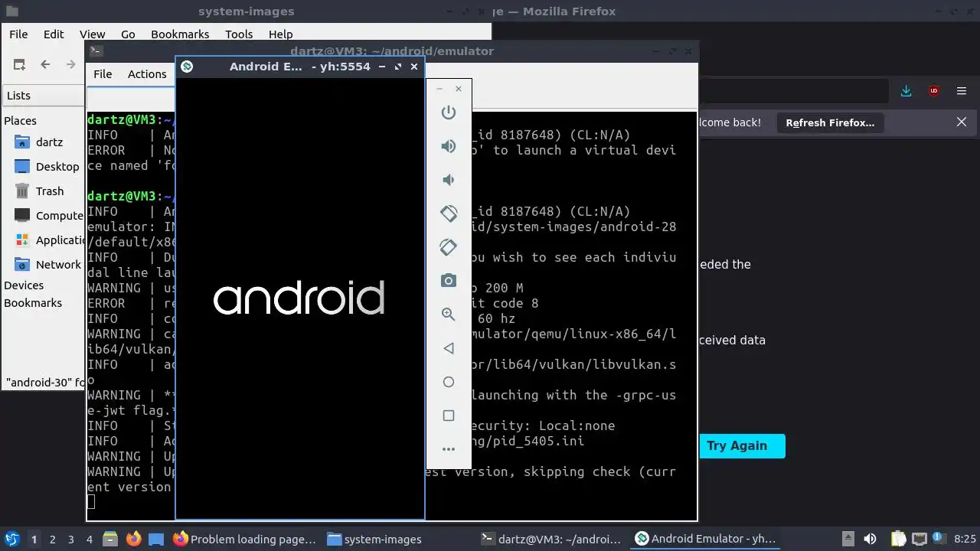This screenshot has width=980, height=551.
Task: Open Actions menu in terminal window
Action: click(x=147, y=74)
